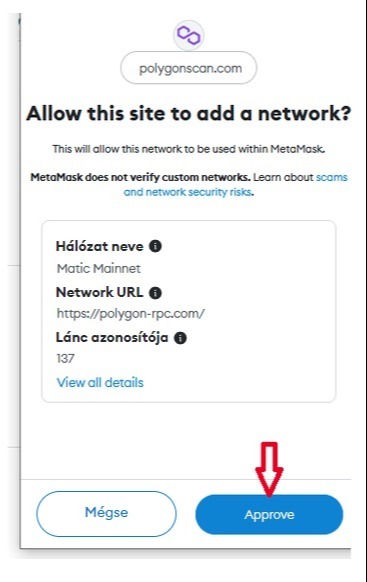Click info icon beside Lánc azonosítója
Image resolution: width=367 pixels, height=582 pixels.
coord(180,338)
